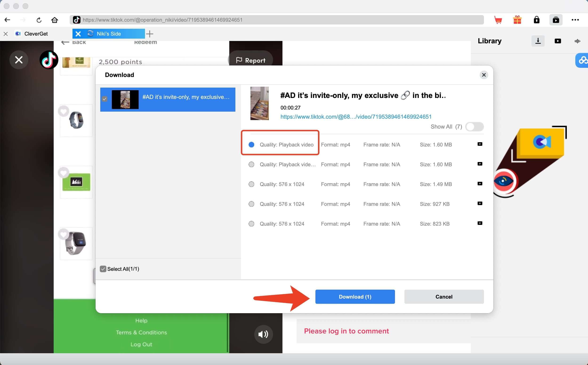This screenshot has height=365, width=588.
Task: Choose the 823 KB quality radio button
Action: pos(251,224)
